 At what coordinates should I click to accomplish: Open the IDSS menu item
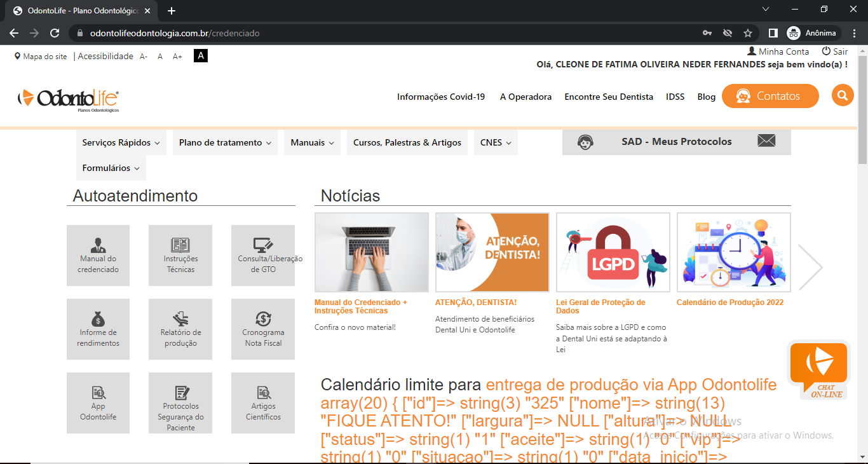(675, 97)
